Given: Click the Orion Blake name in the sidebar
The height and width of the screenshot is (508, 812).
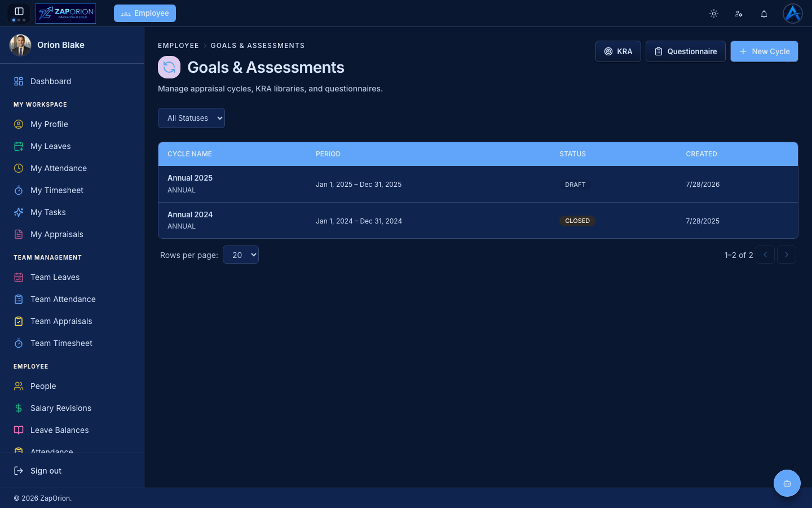Looking at the screenshot, I should coord(61,45).
